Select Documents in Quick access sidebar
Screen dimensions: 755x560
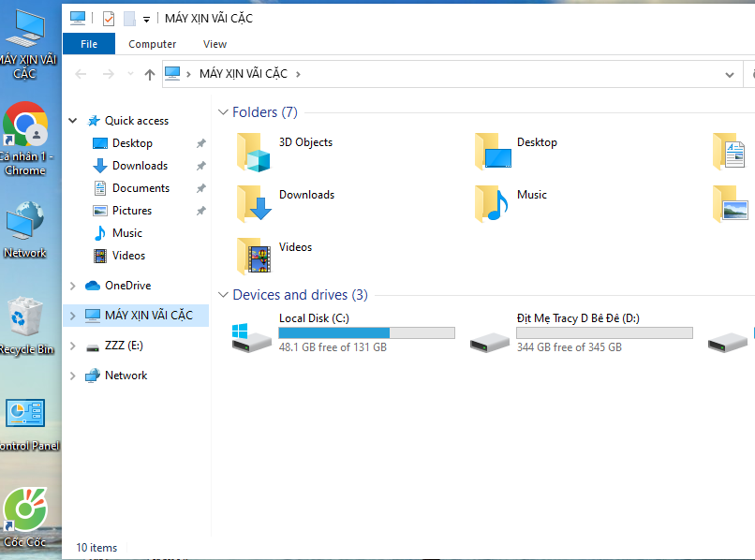pyautogui.click(x=141, y=188)
